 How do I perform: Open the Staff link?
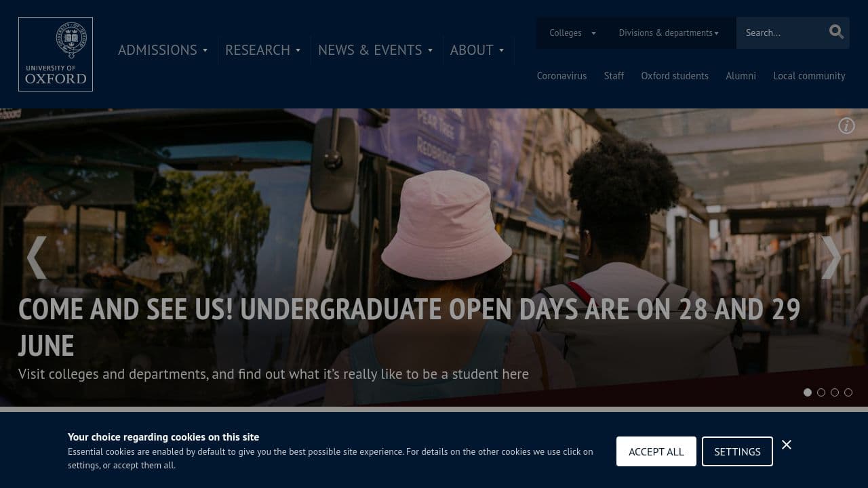coord(614,76)
